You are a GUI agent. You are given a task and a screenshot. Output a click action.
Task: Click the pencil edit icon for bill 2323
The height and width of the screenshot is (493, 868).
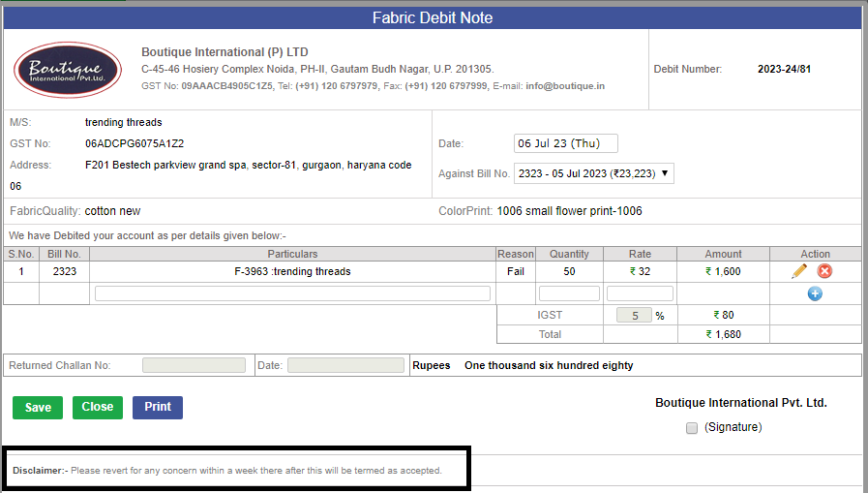point(799,271)
